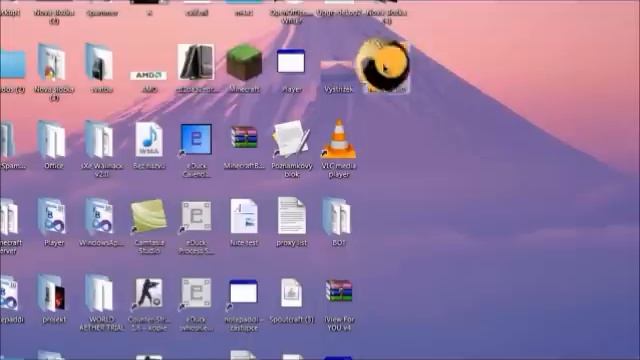Screen dimensions: 640x360
Task: Click the highlighted yellow and black round icon
Action: (383, 65)
